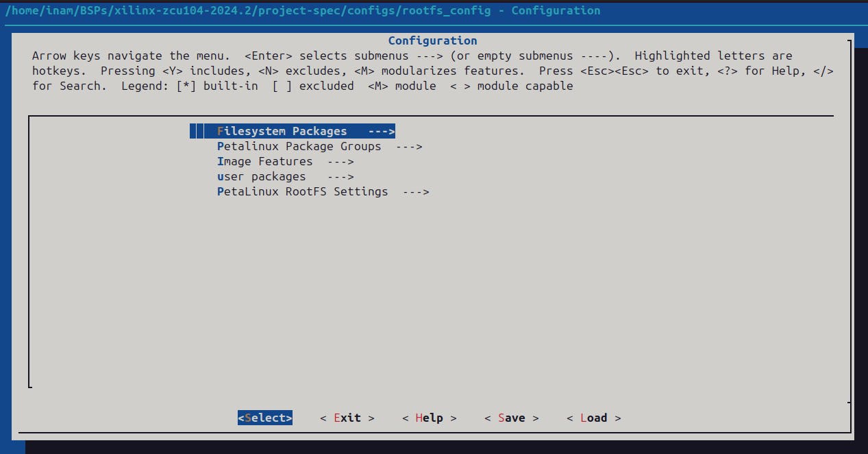Expand arrow beside Petalinux Package Groups

[409, 146]
